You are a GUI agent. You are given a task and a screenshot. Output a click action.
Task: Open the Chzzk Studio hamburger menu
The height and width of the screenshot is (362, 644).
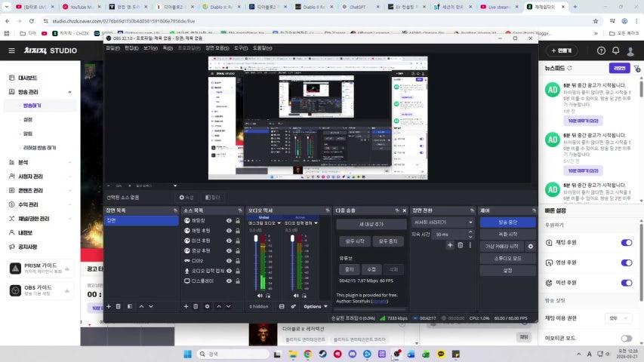pos(11,51)
